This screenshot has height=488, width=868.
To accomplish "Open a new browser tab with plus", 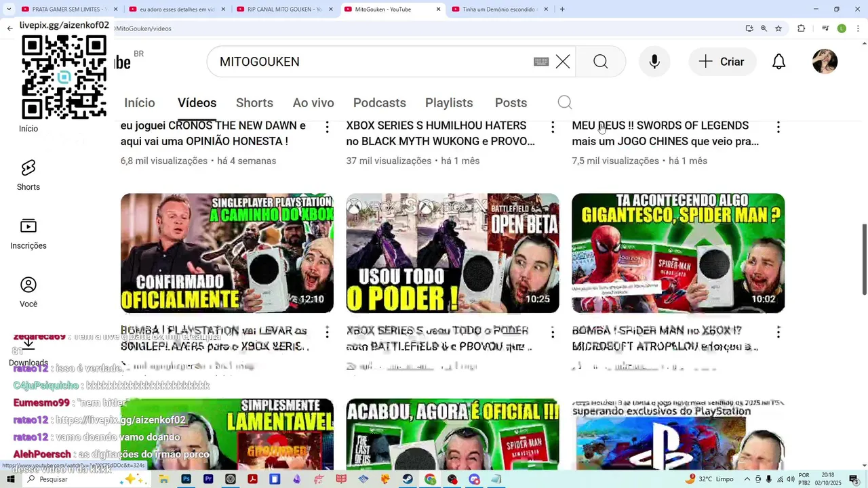I will click(562, 9).
